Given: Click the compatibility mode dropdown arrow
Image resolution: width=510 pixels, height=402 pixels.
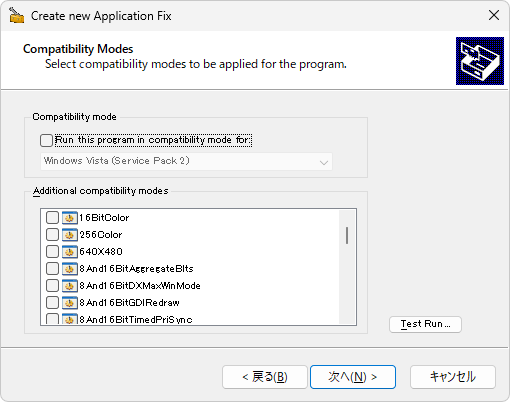Looking at the screenshot, I should pos(324,162).
